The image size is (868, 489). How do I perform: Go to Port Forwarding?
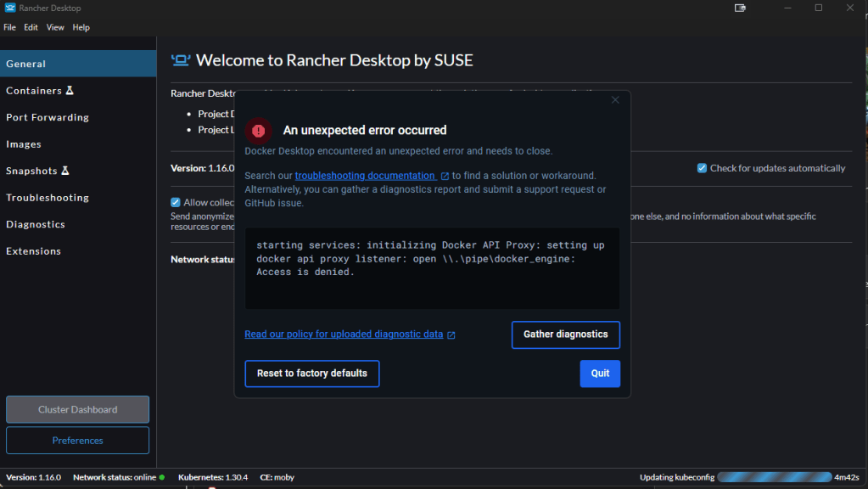[78, 117]
